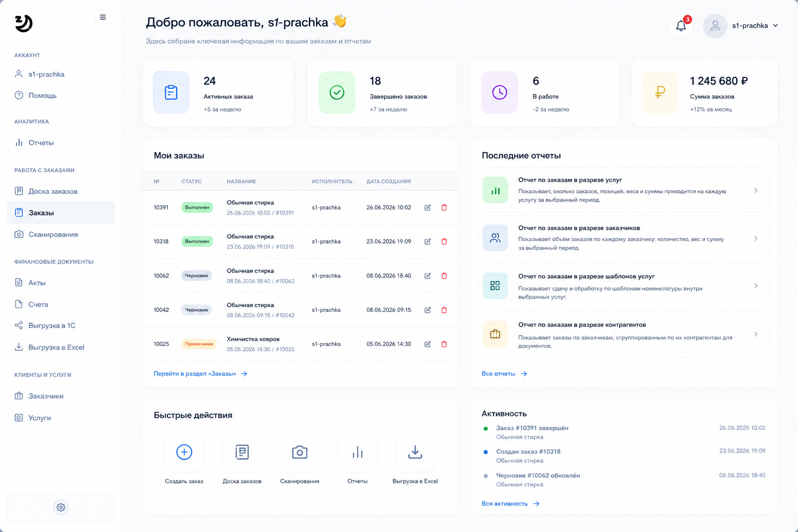This screenshot has height=532, width=798.
Task: Click order number 10318 in the table
Action: coord(161,242)
